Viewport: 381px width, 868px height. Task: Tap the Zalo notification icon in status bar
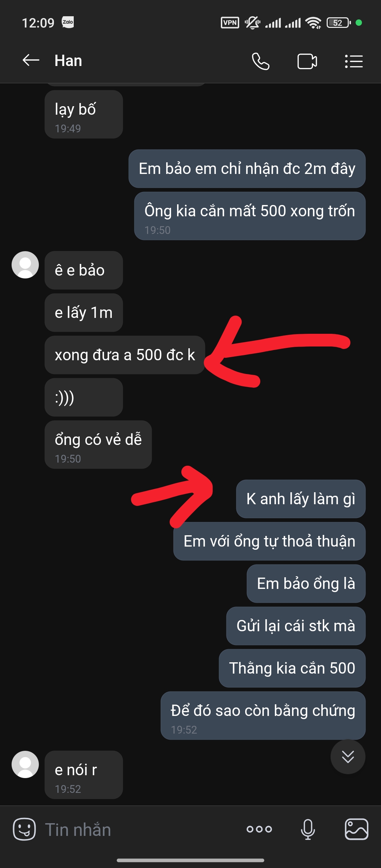[68, 22]
